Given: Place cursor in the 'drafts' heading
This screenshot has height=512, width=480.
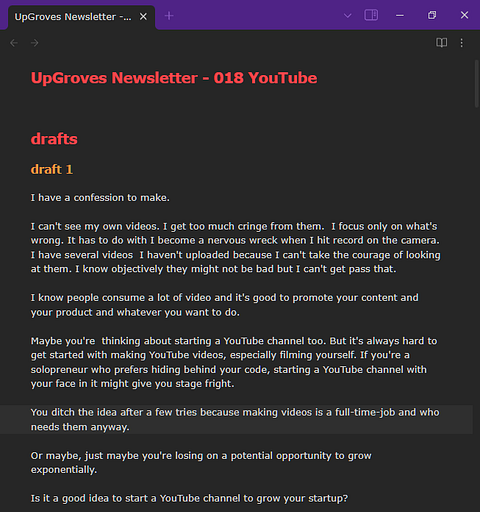Looking at the screenshot, I should (x=54, y=139).
